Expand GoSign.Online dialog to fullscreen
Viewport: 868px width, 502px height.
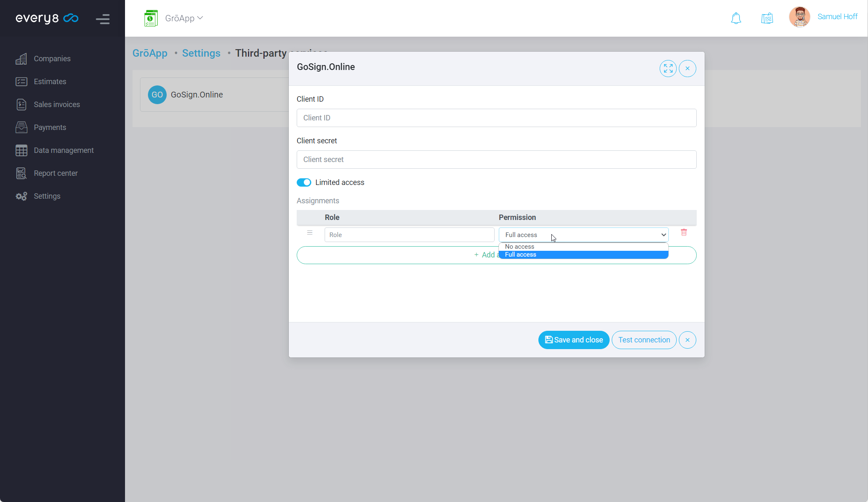[x=668, y=68]
